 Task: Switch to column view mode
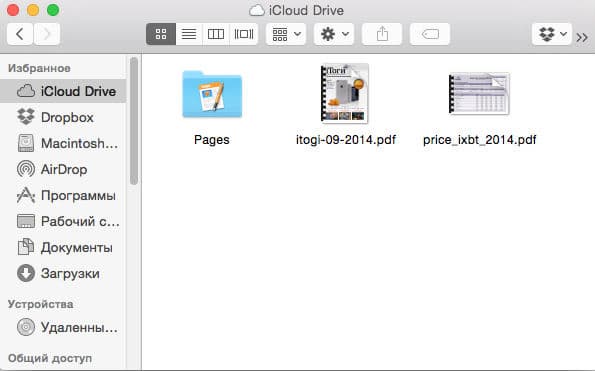point(216,34)
